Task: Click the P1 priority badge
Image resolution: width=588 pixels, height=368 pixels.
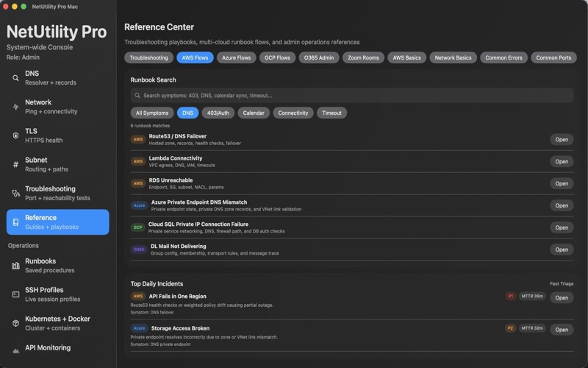Action: (x=510, y=297)
